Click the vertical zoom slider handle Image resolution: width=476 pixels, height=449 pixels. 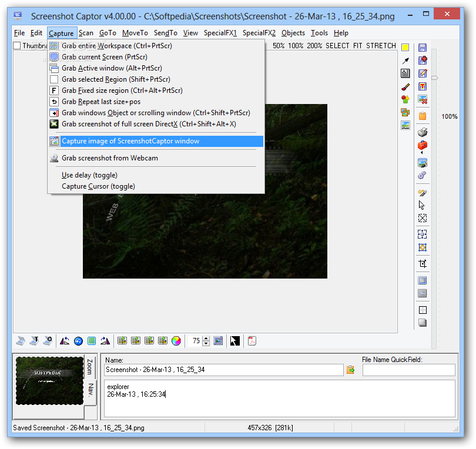(434, 78)
